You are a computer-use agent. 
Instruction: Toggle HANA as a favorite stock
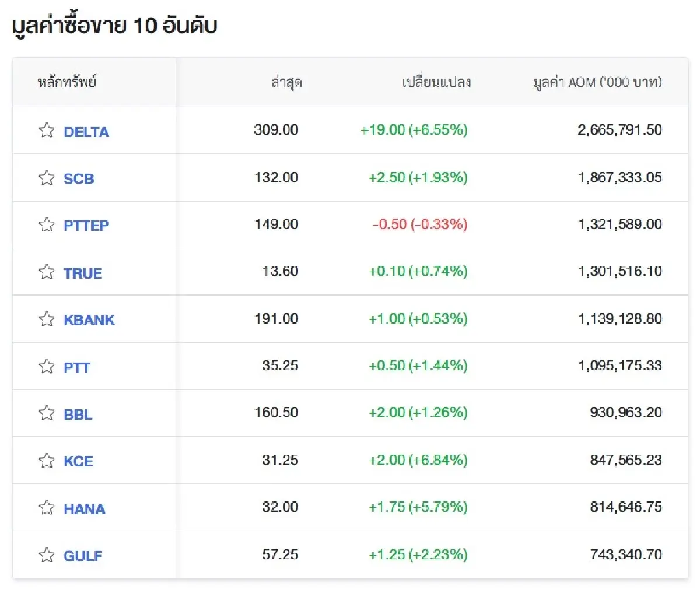(46, 508)
